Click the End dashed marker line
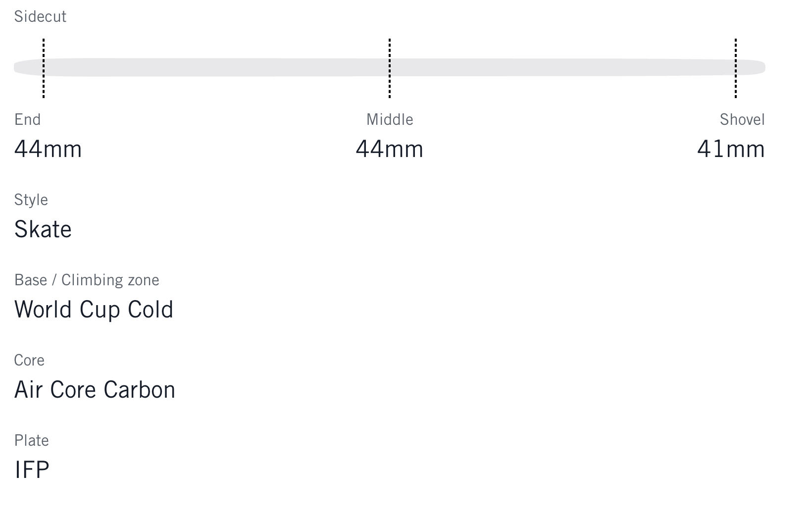 point(44,68)
